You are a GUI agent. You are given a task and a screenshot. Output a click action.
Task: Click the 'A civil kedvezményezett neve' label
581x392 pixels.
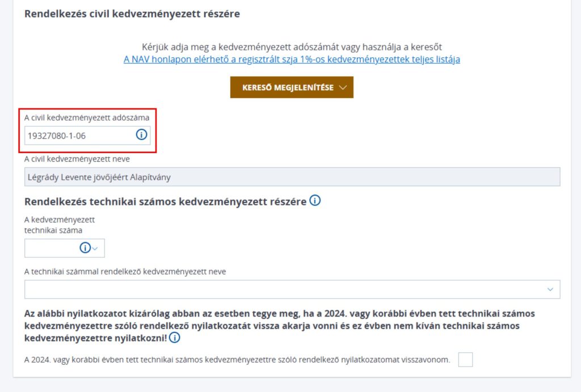pos(77,159)
